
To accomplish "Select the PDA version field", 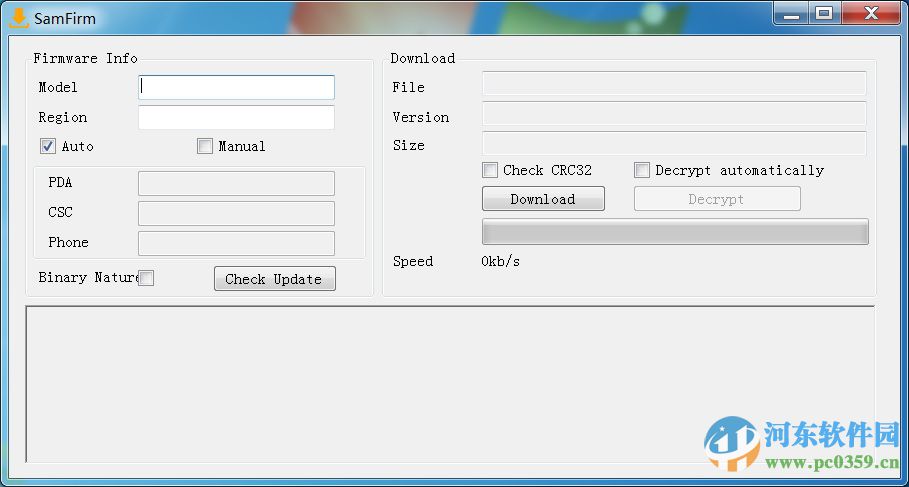I will coord(237,183).
